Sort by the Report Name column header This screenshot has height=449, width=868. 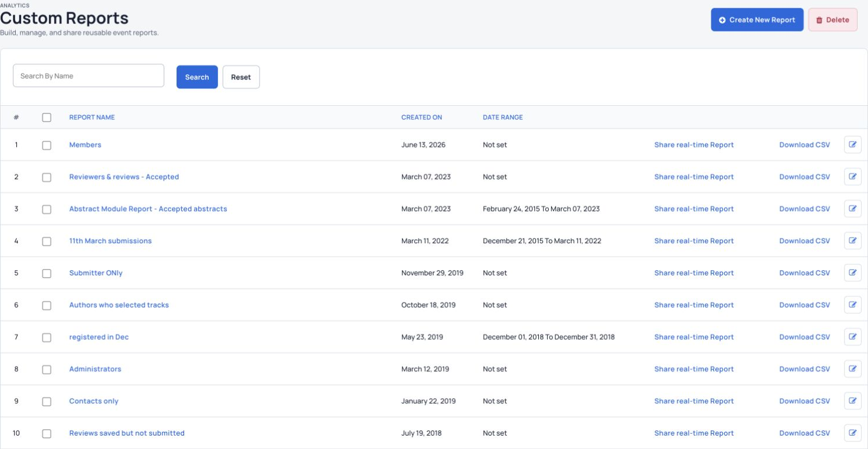click(92, 118)
